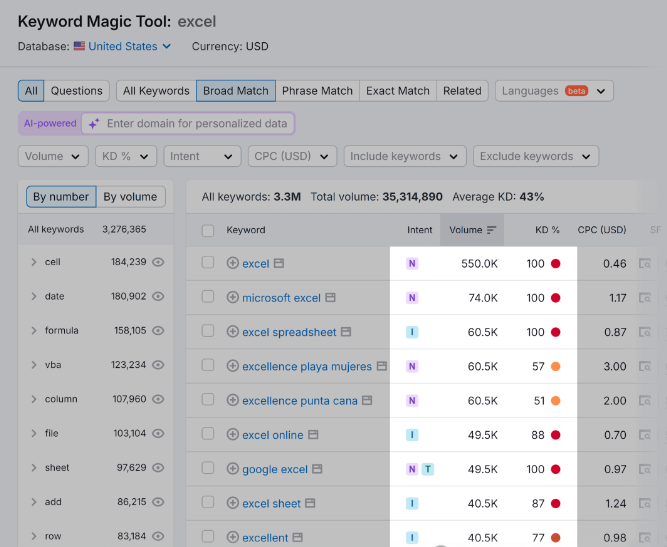Click the add icon beside 'google excel'
The width and height of the screenshot is (667, 547).
pyautogui.click(x=233, y=470)
